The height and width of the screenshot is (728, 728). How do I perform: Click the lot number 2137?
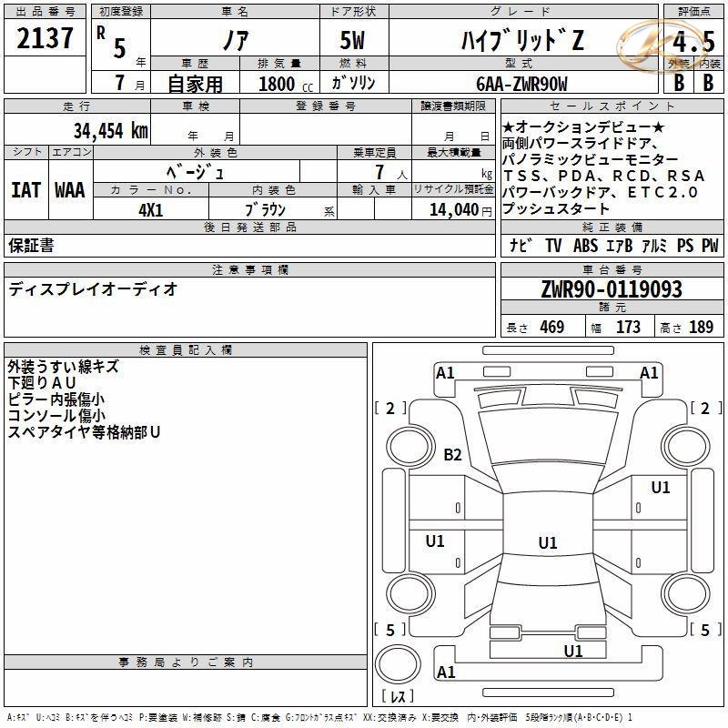(x=45, y=38)
